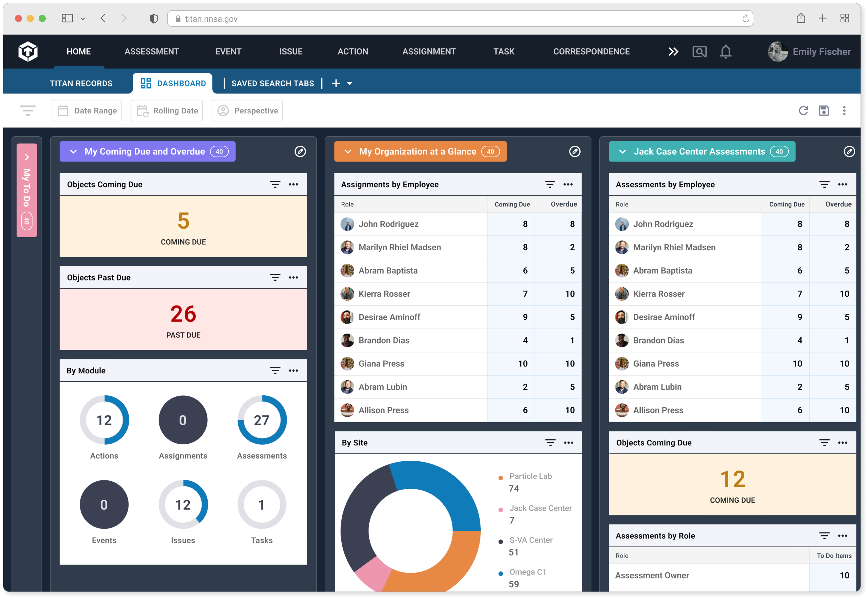Image resolution: width=868 pixels, height=599 pixels.
Task: Click the 26 Past Due tile
Action: (183, 319)
